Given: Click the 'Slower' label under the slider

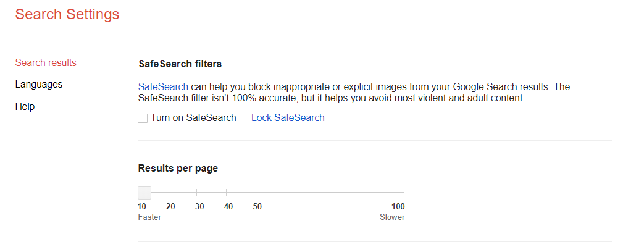Looking at the screenshot, I should pos(392,217).
